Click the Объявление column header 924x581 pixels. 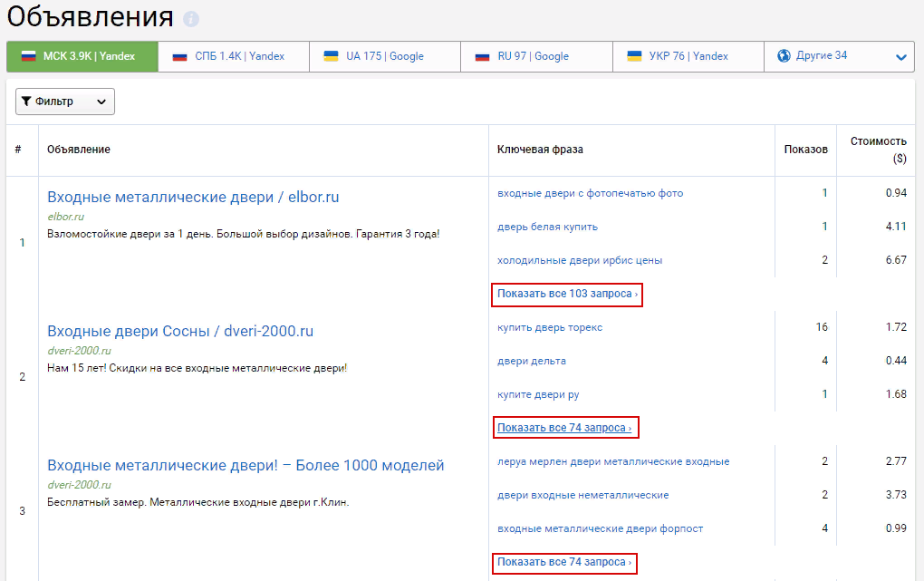tap(79, 150)
